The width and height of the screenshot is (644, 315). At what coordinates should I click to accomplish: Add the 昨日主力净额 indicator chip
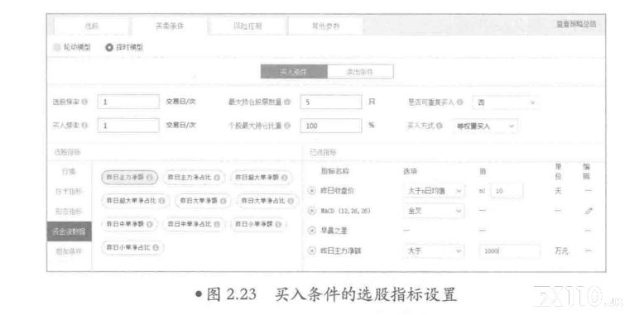[129, 177]
